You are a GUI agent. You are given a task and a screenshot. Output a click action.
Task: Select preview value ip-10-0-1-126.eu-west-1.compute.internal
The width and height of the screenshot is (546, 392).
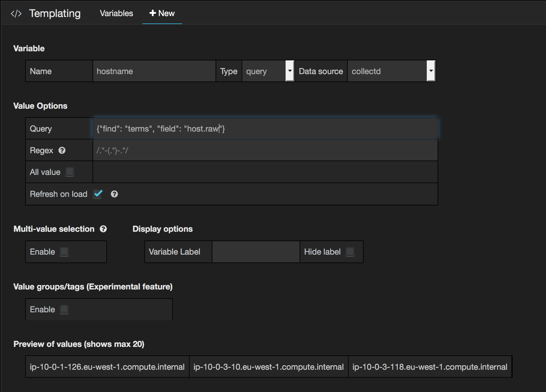click(107, 367)
